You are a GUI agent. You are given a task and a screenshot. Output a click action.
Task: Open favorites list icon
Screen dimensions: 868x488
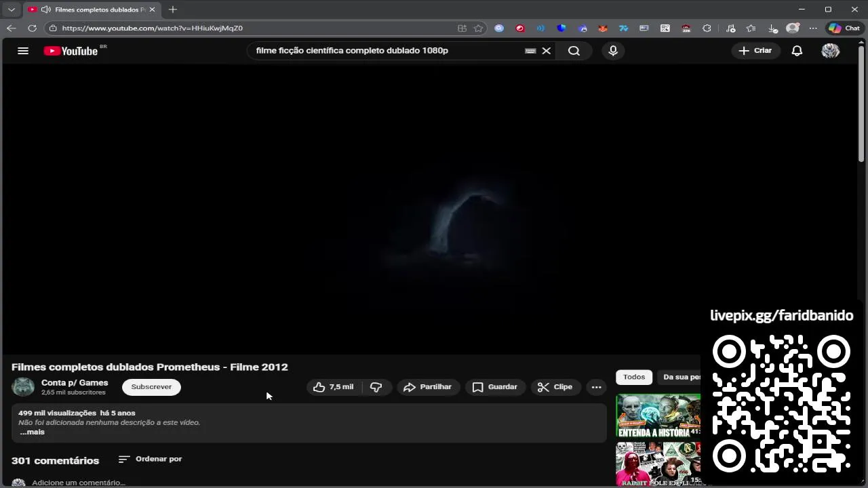751,28
